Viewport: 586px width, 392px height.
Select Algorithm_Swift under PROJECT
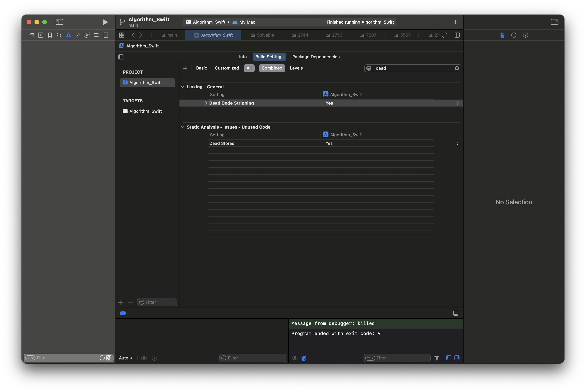click(x=147, y=83)
